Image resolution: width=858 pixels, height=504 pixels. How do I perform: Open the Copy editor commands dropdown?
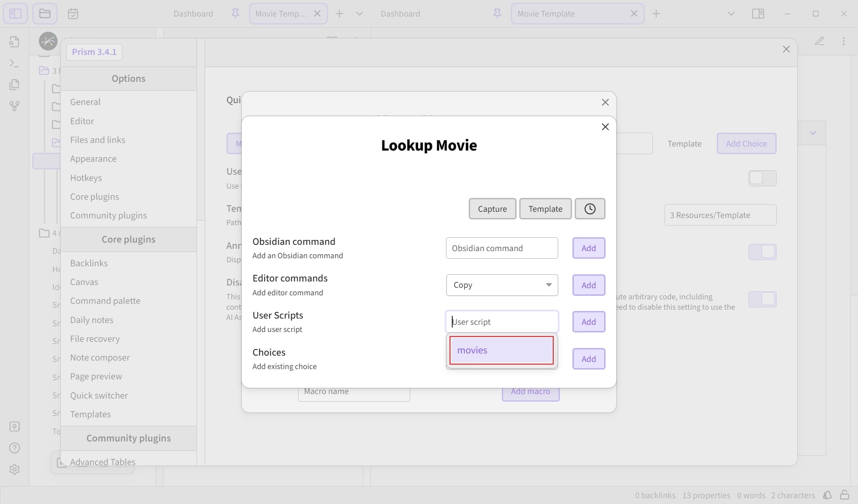click(502, 285)
